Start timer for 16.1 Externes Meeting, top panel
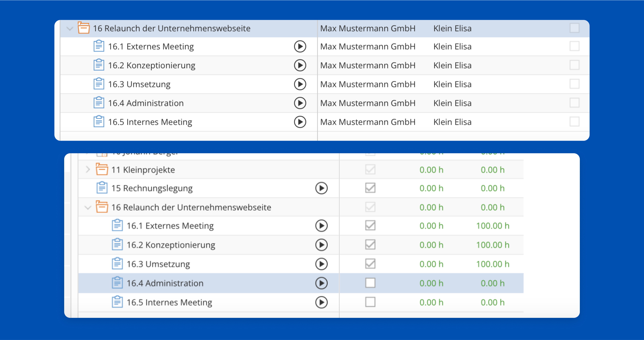644x340 pixels. [x=300, y=47]
